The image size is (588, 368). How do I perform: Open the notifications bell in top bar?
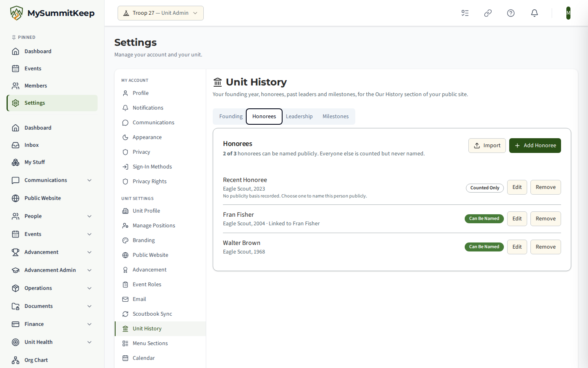(x=535, y=13)
